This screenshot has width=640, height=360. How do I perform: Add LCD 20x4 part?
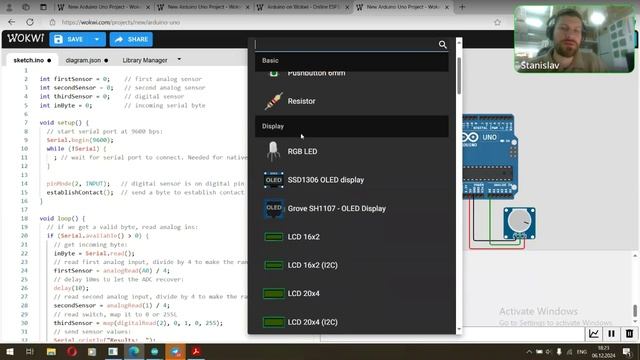pos(351,293)
